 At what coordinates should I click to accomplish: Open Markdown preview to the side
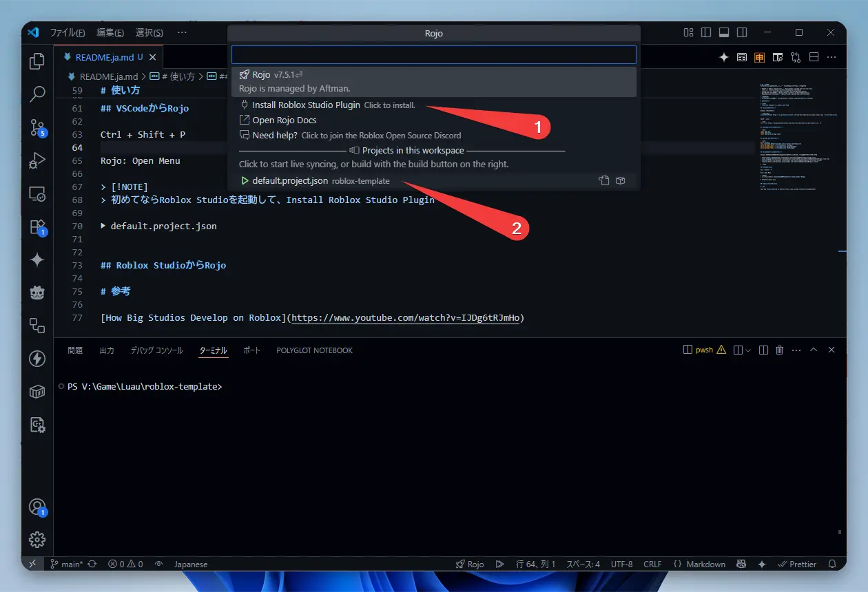coord(777,58)
